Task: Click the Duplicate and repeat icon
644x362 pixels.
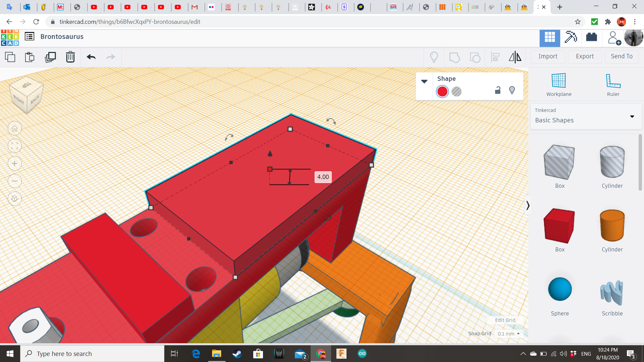Action: click(x=50, y=57)
